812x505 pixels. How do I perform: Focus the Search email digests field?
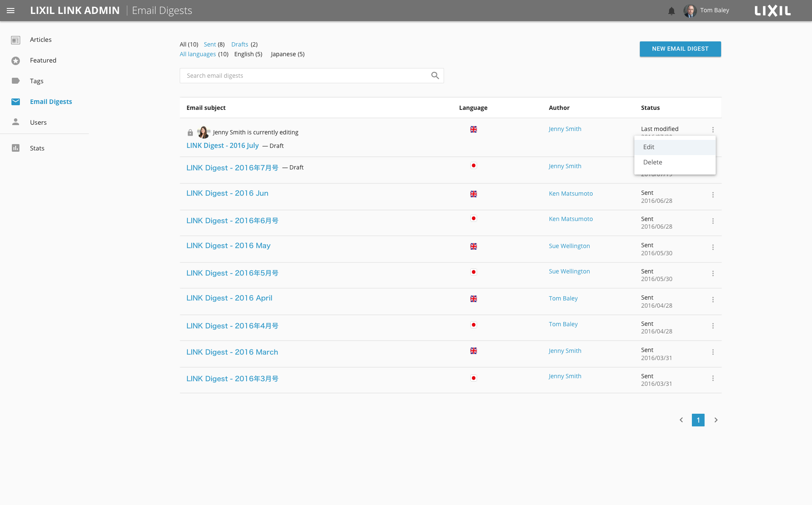312,76
